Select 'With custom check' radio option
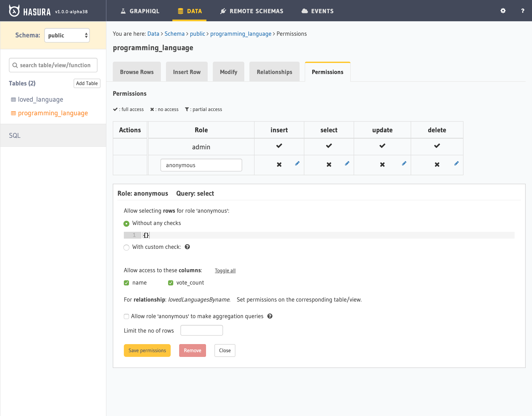 coord(126,248)
